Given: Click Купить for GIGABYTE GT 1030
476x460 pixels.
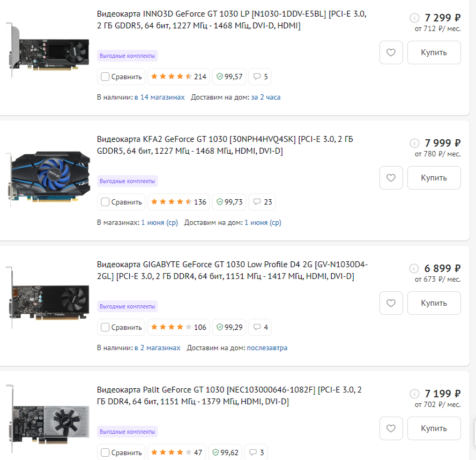Looking at the screenshot, I should [434, 303].
